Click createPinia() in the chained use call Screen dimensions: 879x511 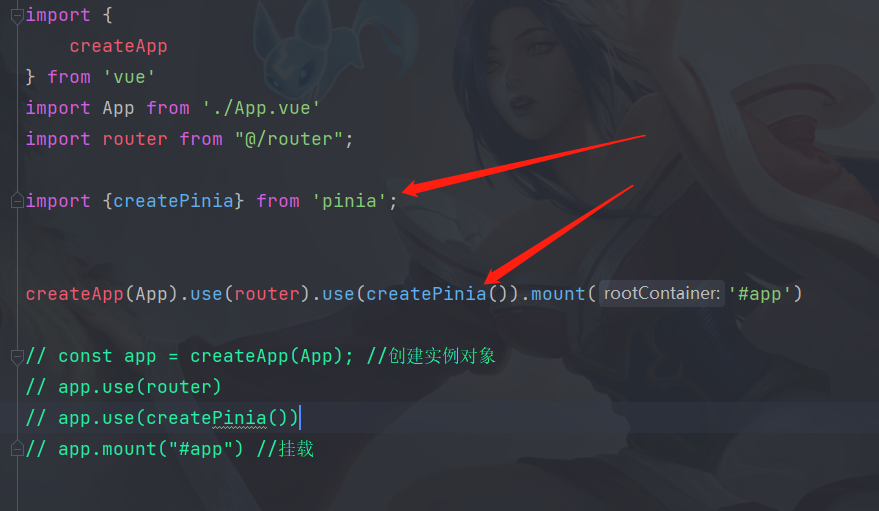click(x=437, y=294)
